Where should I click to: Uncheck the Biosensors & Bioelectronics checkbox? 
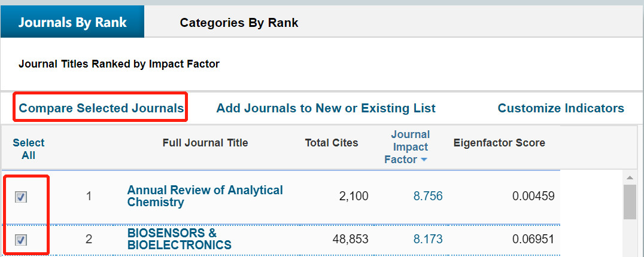coord(21,240)
